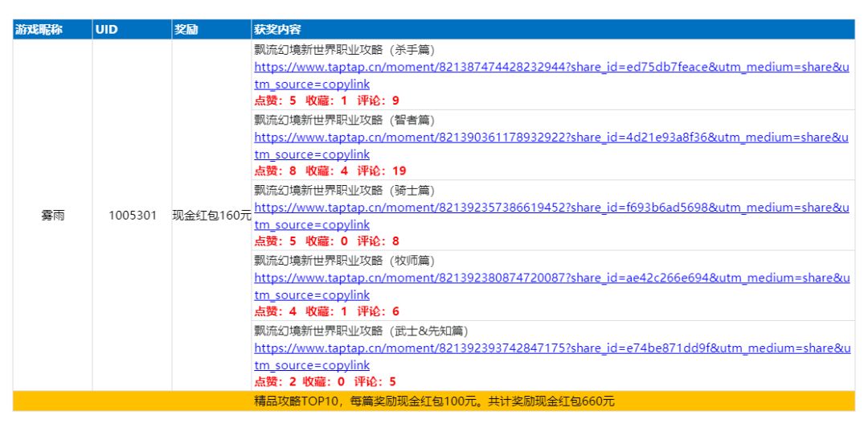Screen dimensions: 868x424
Task: Click the title 飘流幻境新世界职业攻略（智者篇）
Action: [344, 120]
